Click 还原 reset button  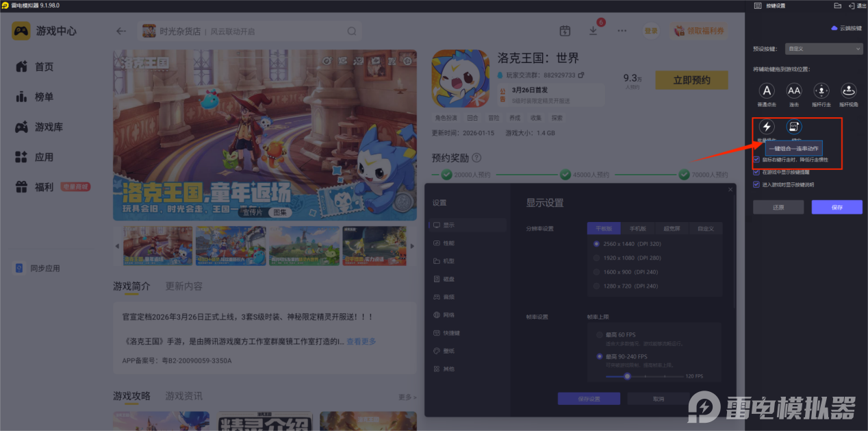tap(778, 207)
